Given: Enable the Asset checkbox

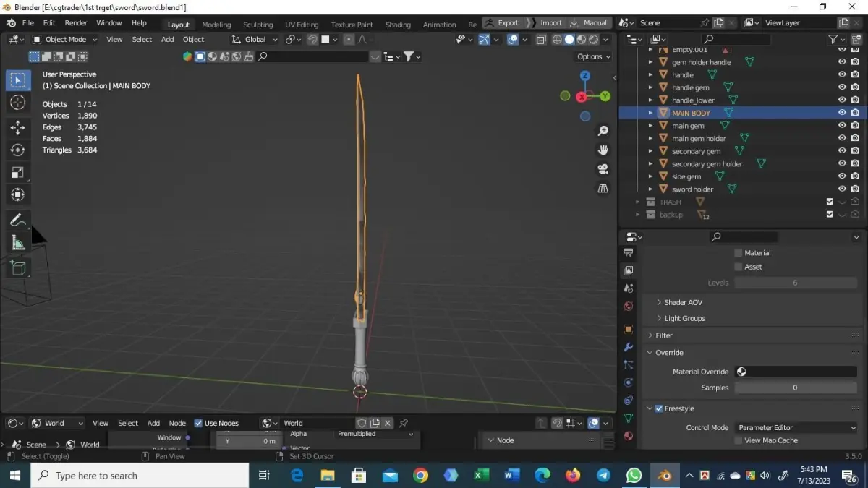Looking at the screenshot, I should (738, 267).
